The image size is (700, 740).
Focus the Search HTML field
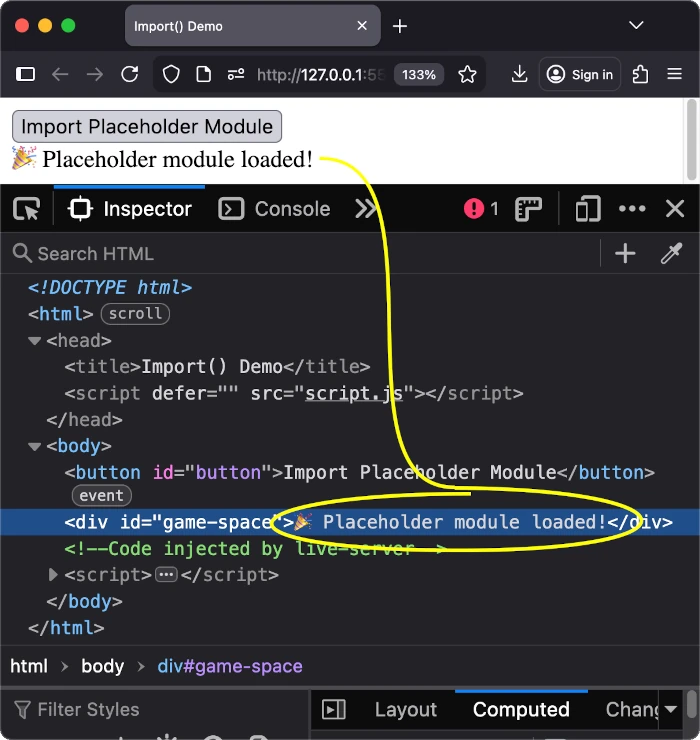pyautogui.click(x=302, y=253)
